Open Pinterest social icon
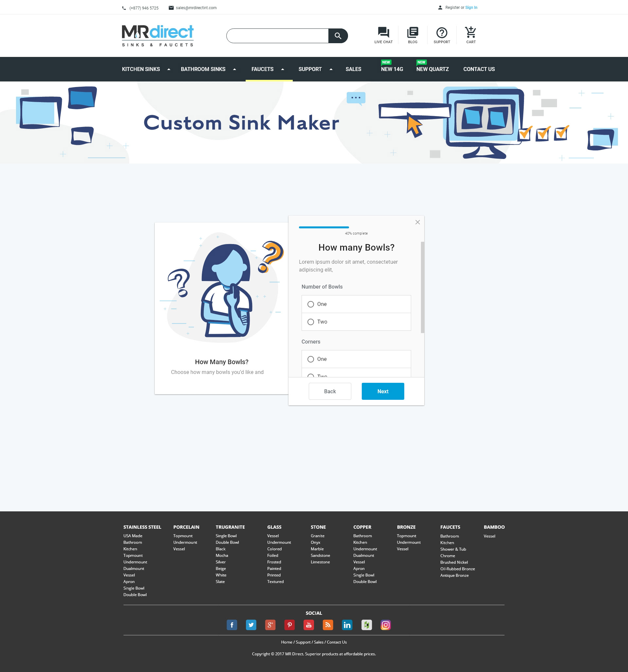 point(290,625)
